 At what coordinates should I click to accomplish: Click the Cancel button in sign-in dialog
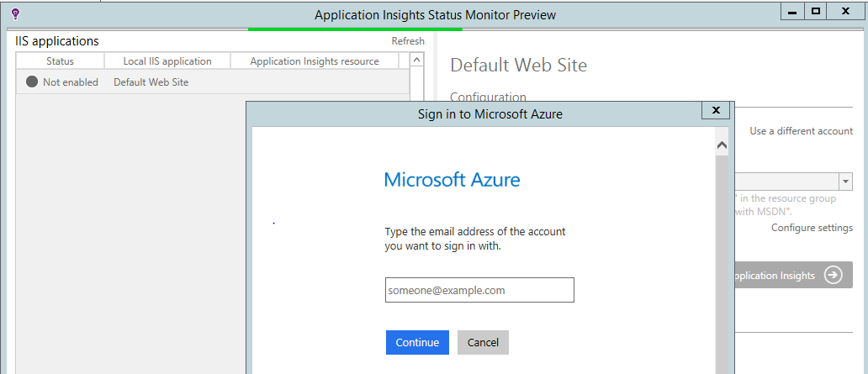coord(483,342)
